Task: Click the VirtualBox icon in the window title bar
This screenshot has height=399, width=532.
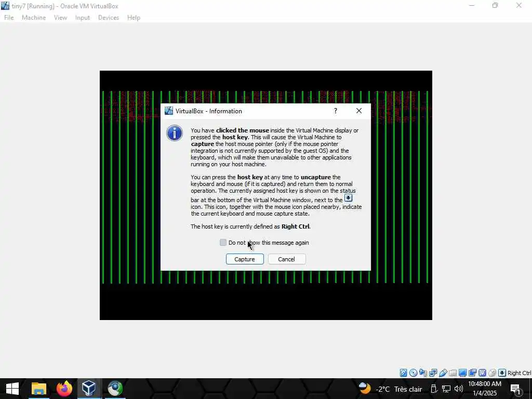Action: [5, 6]
